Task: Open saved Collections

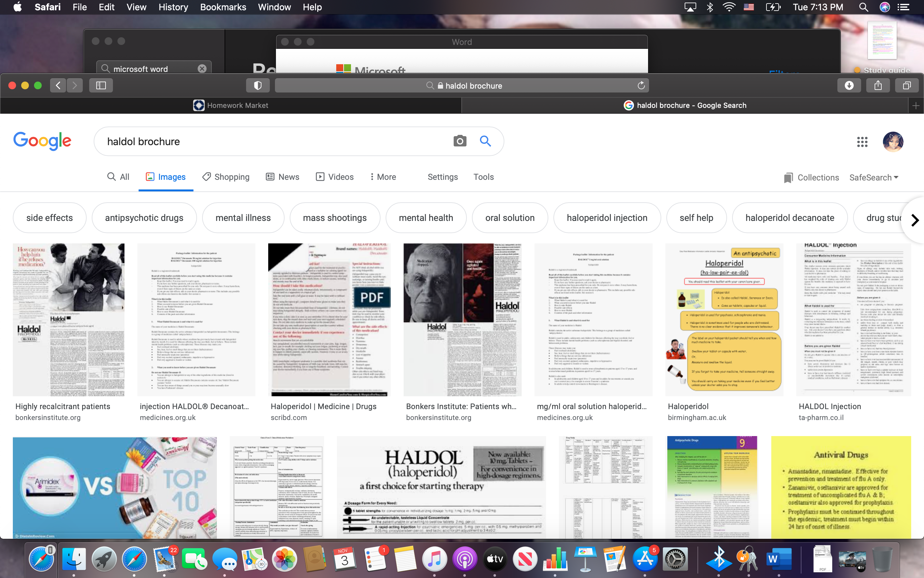Action: (811, 177)
